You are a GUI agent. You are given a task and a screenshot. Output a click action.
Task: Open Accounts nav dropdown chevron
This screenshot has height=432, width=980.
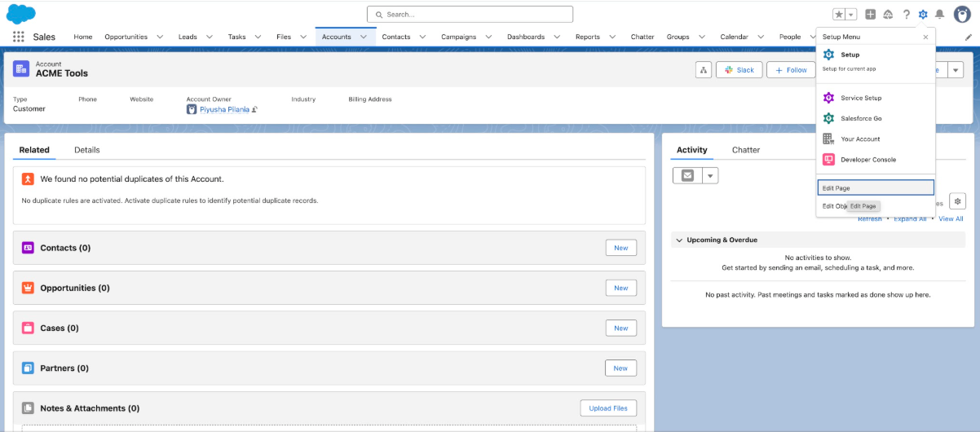click(364, 37)
